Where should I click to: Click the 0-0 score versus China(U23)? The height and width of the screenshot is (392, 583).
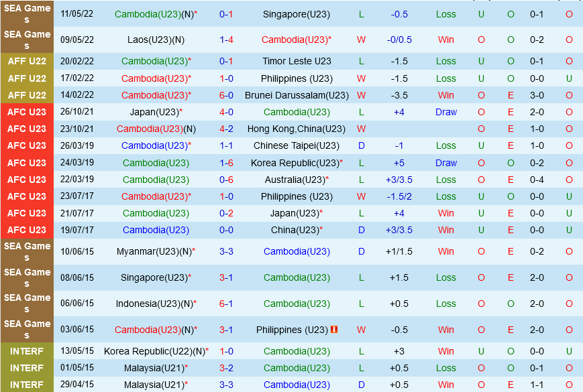click(226, 230)
